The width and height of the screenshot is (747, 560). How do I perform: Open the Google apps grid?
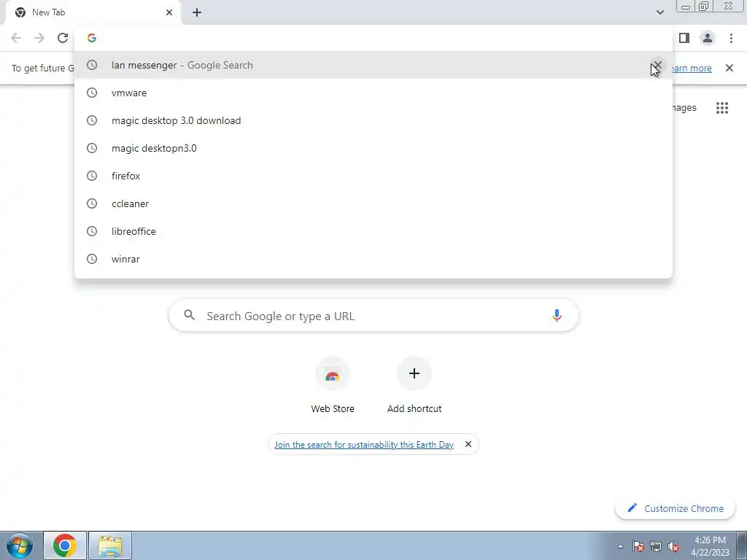pos(722,108)
